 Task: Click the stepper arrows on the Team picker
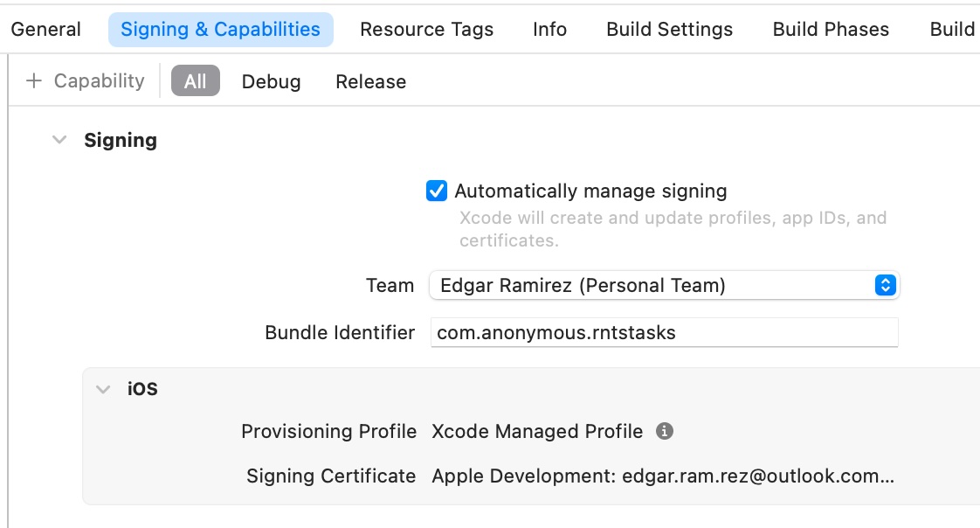[x=885, y=285]
